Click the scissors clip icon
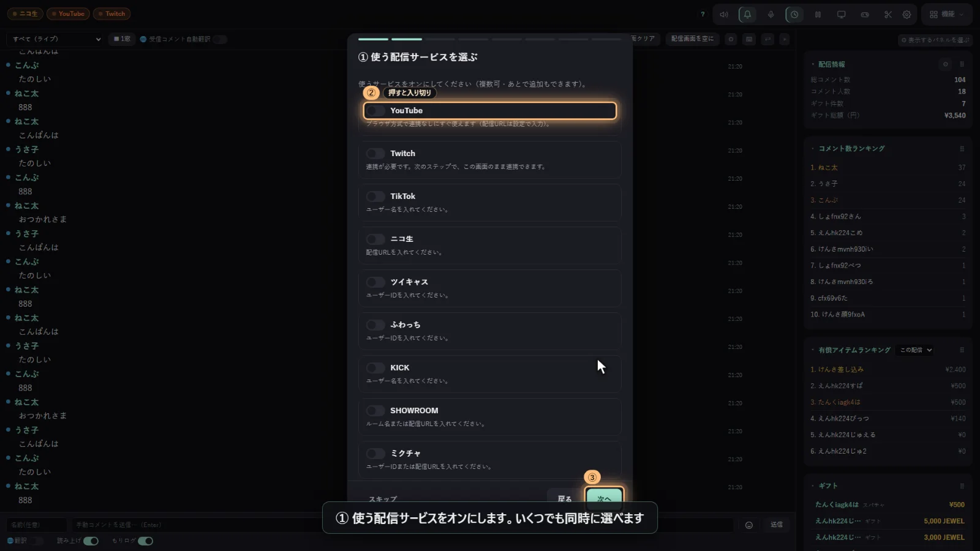 pos(888,14)
